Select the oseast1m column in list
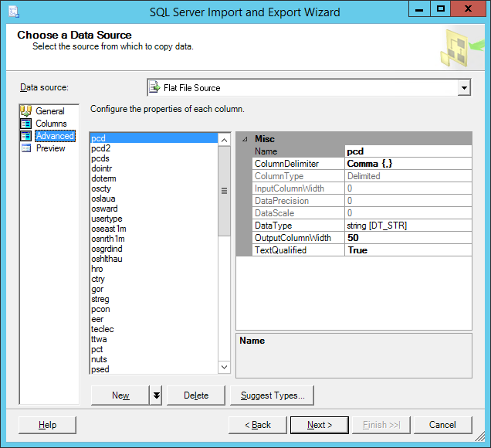Image resolution: width=491 pixels, height=448 pixels. [x=108, y=229]
